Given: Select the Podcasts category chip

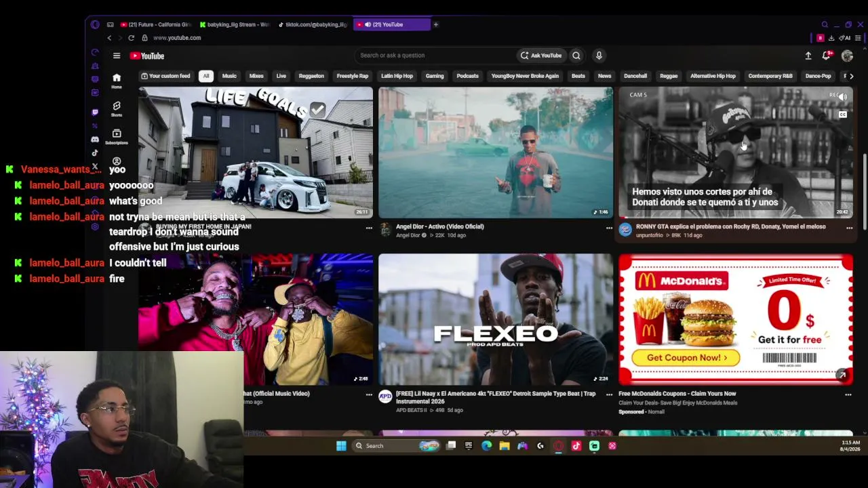Looking at the screenshot, I should coord(467,76).
